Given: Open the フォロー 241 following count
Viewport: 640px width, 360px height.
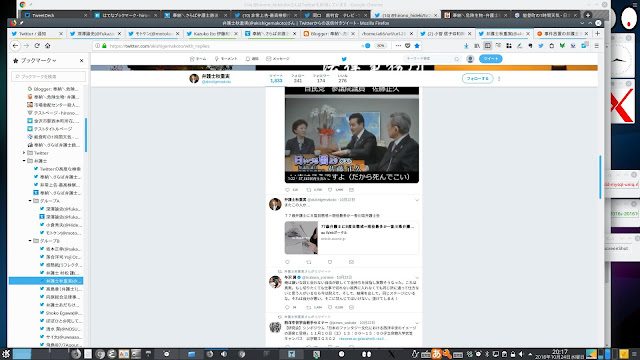Looking at the screenshot, I should coord(298,78).
